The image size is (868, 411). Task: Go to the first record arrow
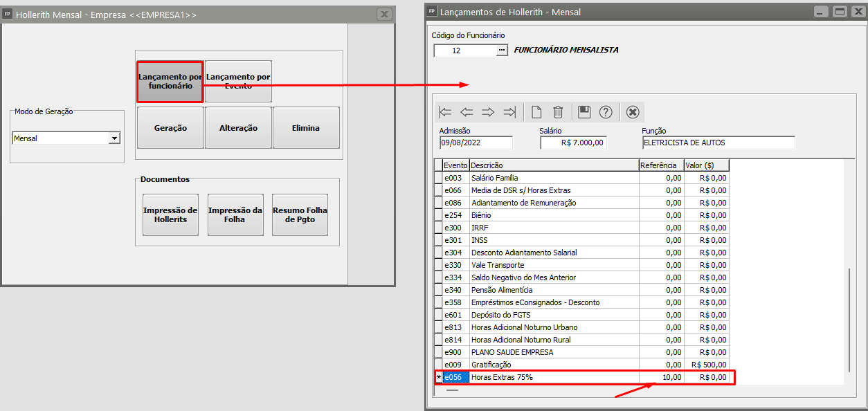click(x=446, y=112)
